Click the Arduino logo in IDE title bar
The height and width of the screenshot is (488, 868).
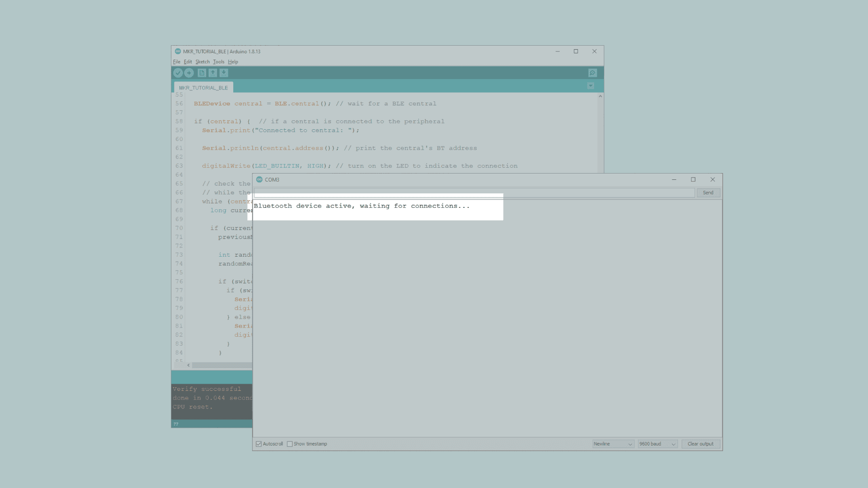click(178, 51)
